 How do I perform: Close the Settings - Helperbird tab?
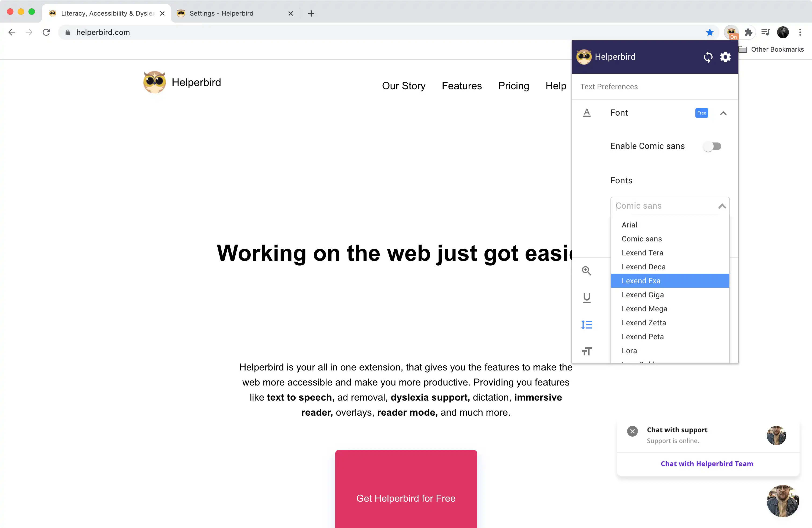290,14
